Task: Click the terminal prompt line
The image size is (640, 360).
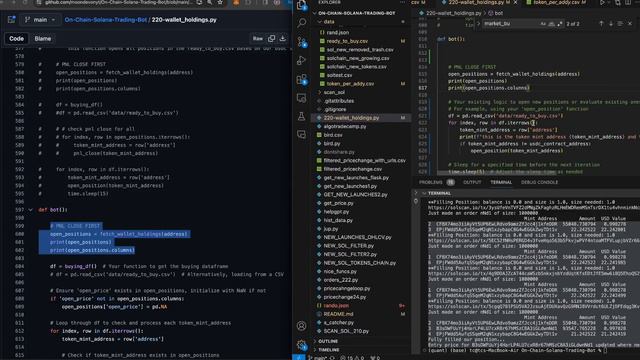Action: [x=517, y=350]
